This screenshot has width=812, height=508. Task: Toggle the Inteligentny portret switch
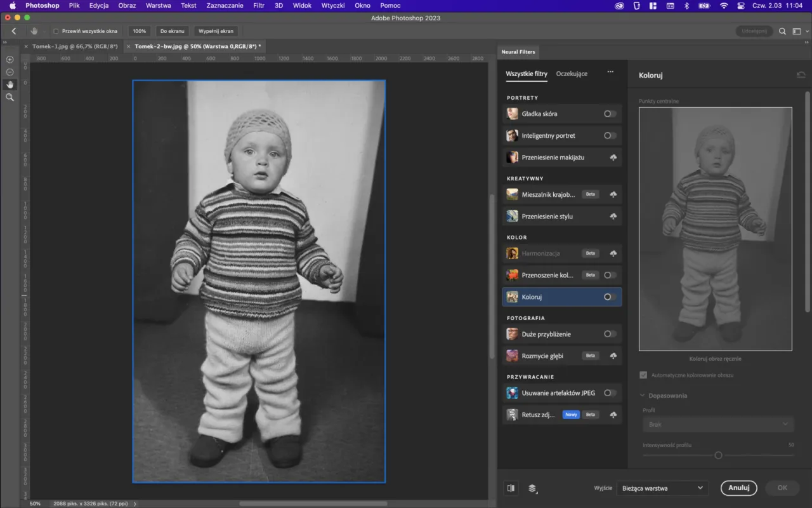[x=610, y=135]
